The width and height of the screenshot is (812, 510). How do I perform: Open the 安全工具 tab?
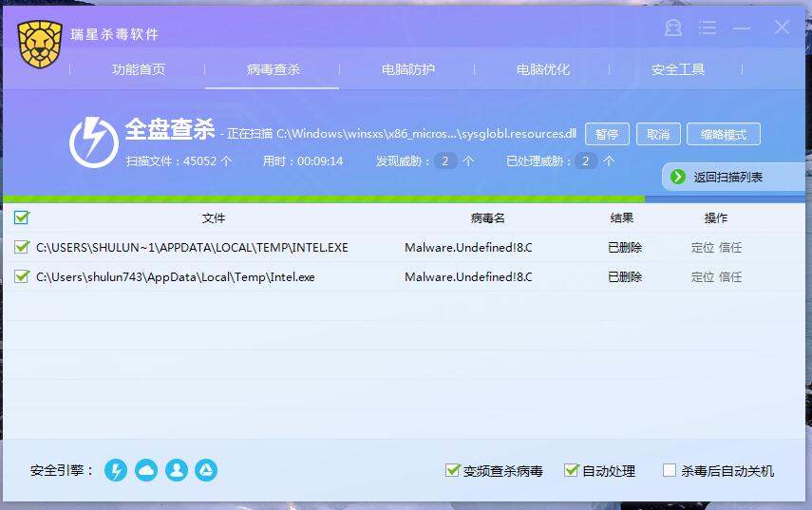pos(678,69)
